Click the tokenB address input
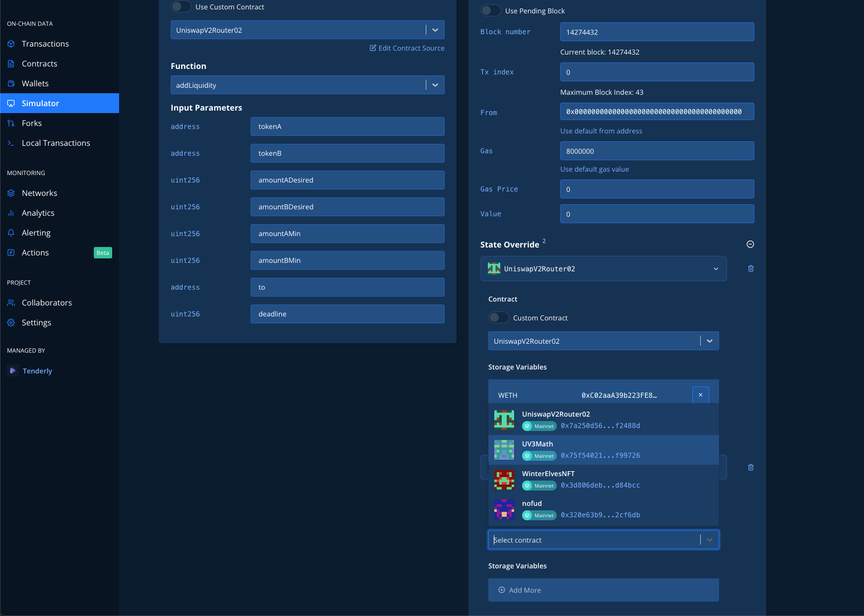 tap(347, 153)
